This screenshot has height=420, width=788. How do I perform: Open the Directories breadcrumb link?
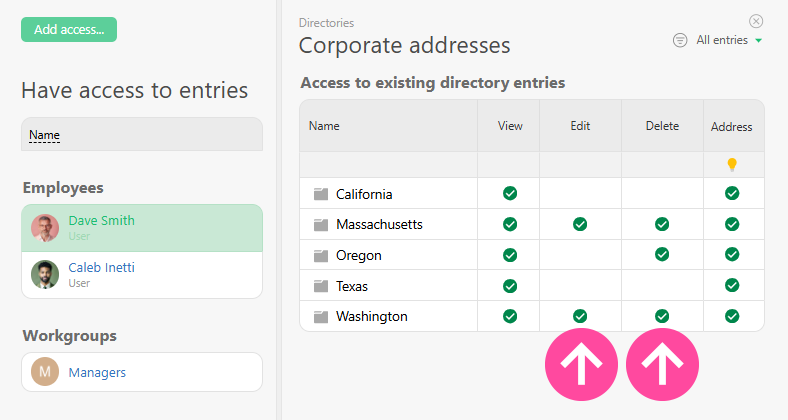point(326,22)
